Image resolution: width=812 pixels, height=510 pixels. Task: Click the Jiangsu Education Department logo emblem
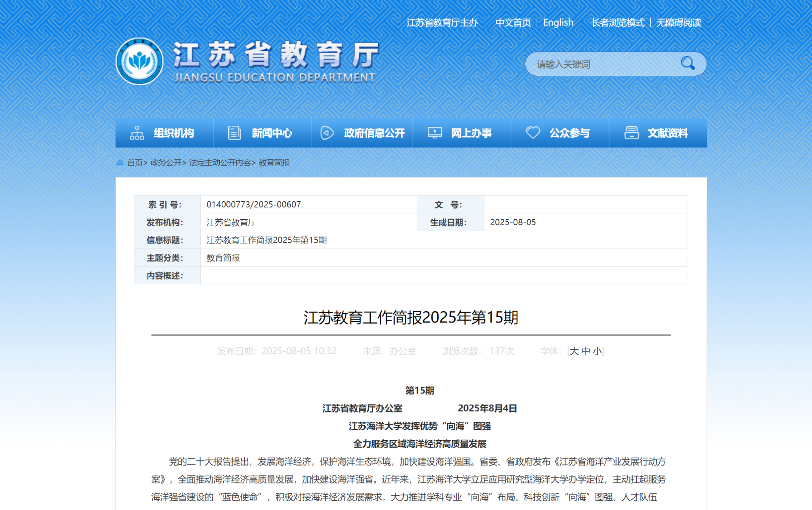(139, 61)
